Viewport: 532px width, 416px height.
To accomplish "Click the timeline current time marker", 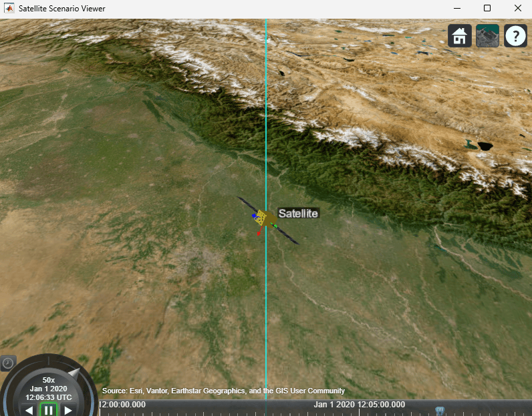I will pos(440,411).
